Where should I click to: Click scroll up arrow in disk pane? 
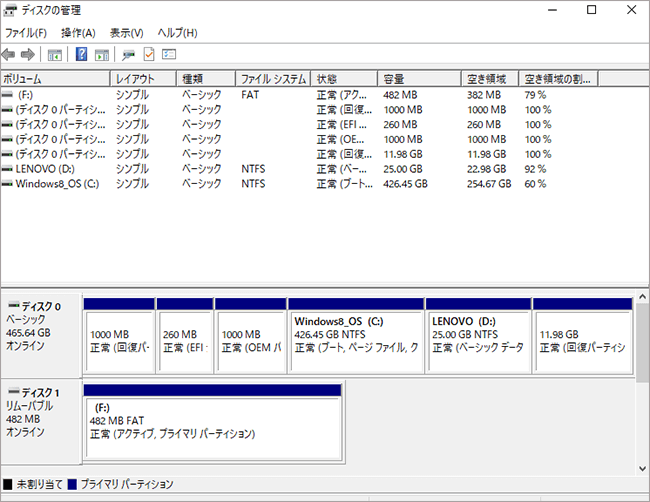click(x=642, y=296)
